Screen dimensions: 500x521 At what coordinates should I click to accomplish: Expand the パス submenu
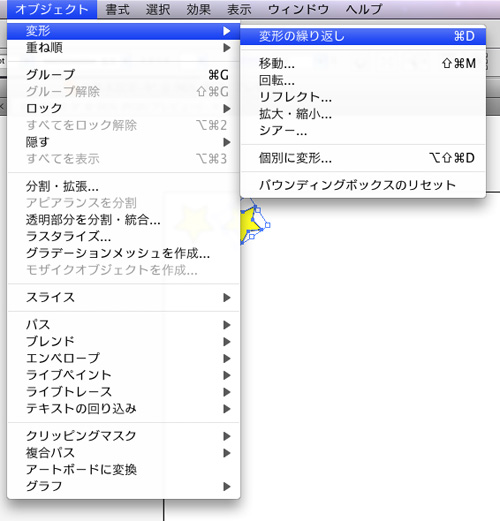click(123, 325)
